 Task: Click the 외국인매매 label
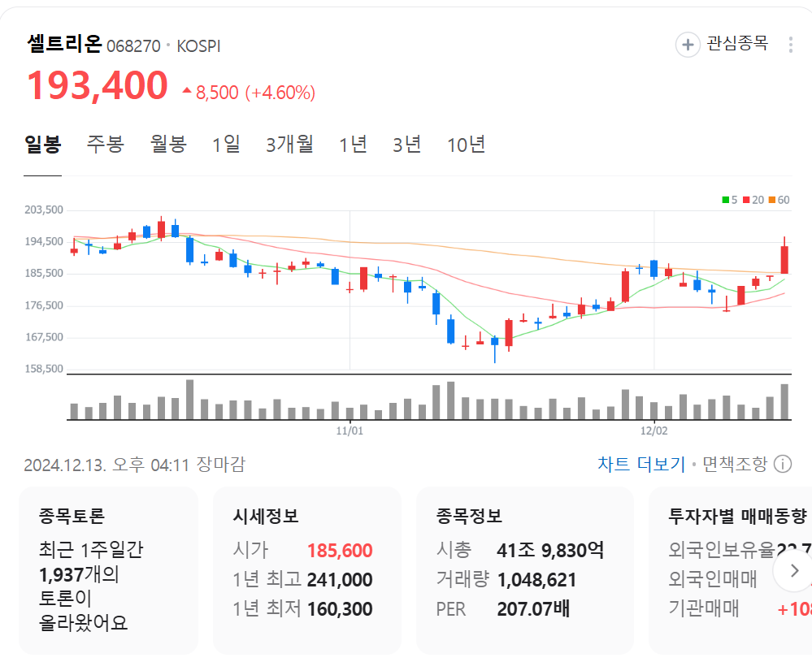pyautogui.click(x=713, y=579)
